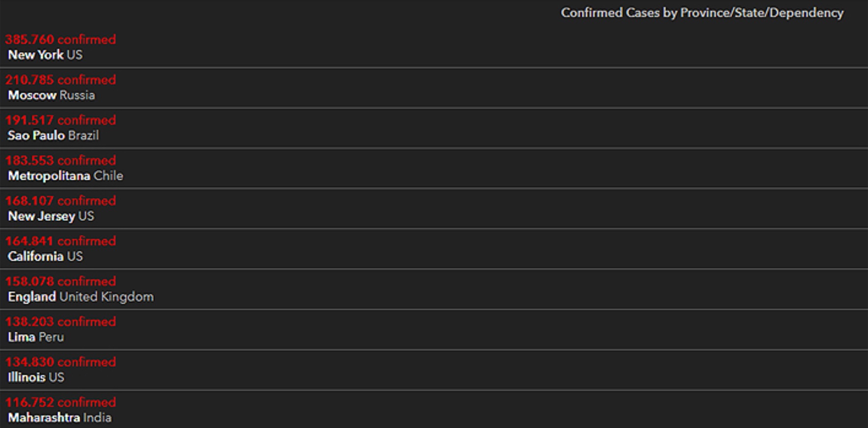Image resolution: width=868 pixels, height=428 pixels.
Task: Click the 116.752 confirmed count
Action: tap(60, 402)
